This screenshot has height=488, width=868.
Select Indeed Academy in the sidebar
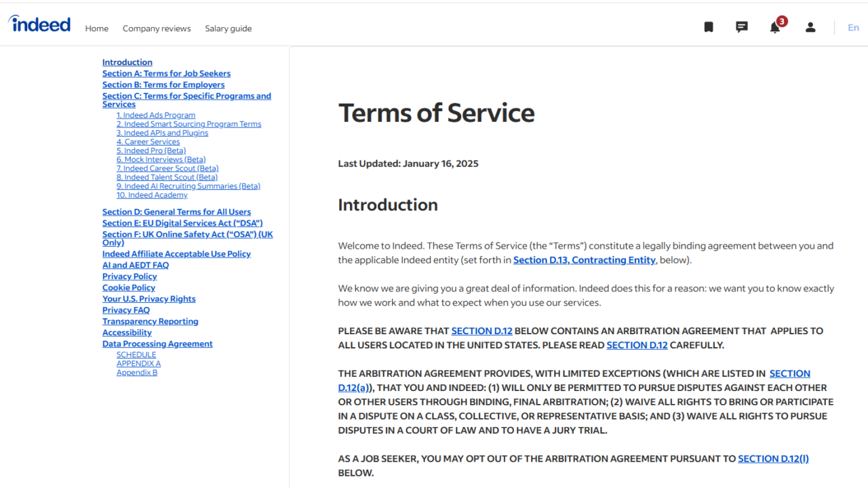pos(152,195)
